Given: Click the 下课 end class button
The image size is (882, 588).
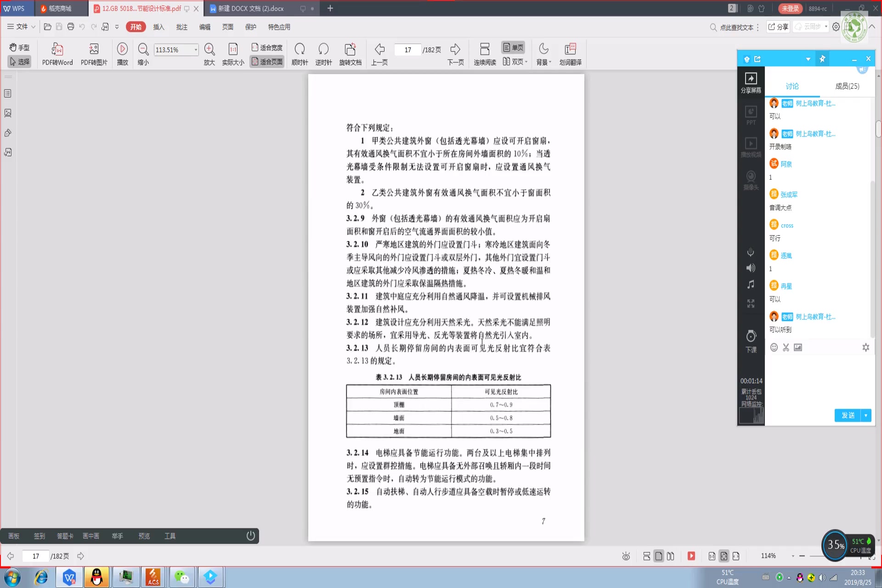Looking at the screenshot, I should click(751, 341).
